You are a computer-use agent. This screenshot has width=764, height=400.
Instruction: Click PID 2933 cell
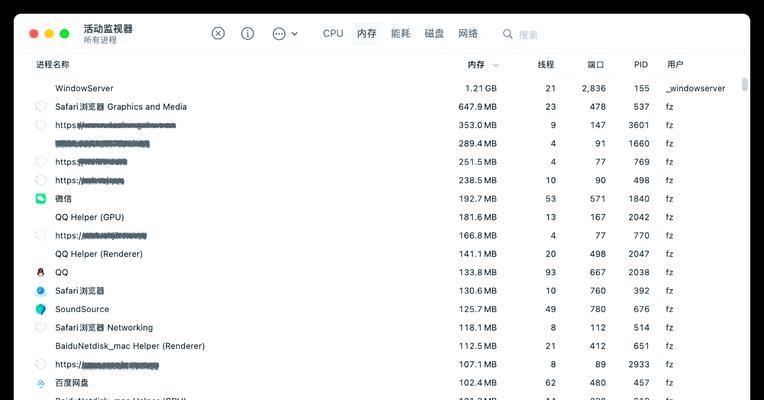[638, 364]
